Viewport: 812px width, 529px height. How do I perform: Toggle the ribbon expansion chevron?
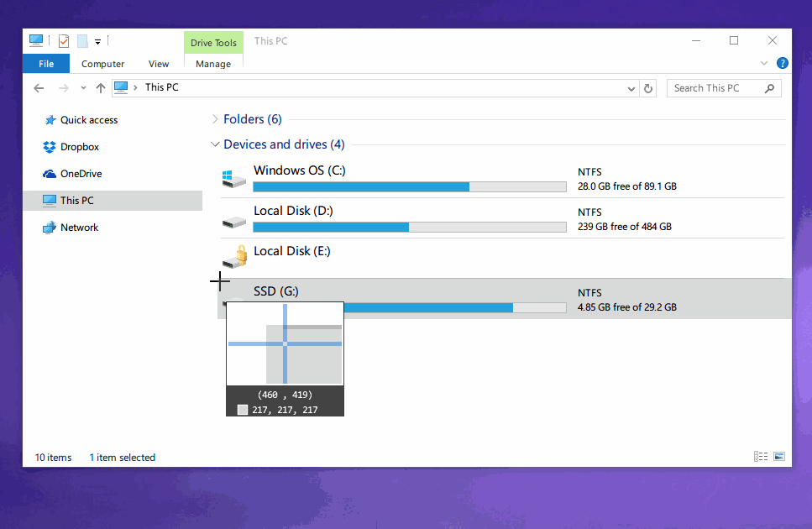(x=763, y=62)
